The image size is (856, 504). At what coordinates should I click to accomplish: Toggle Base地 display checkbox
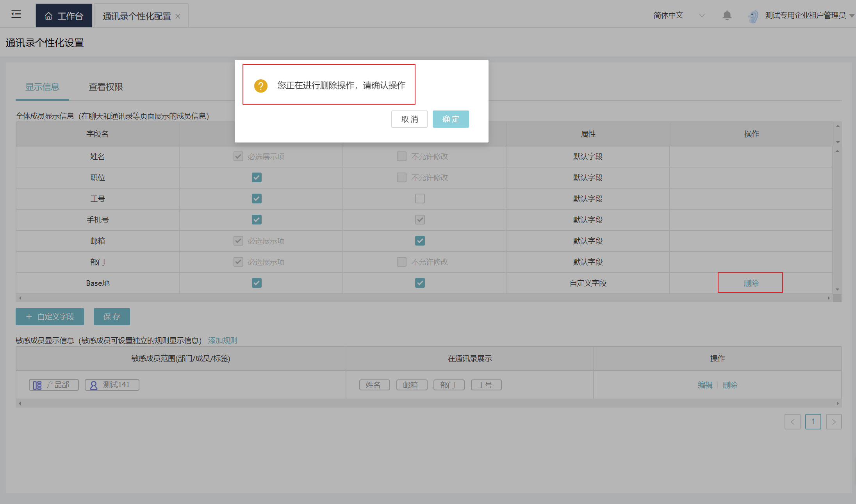(257, 283)
